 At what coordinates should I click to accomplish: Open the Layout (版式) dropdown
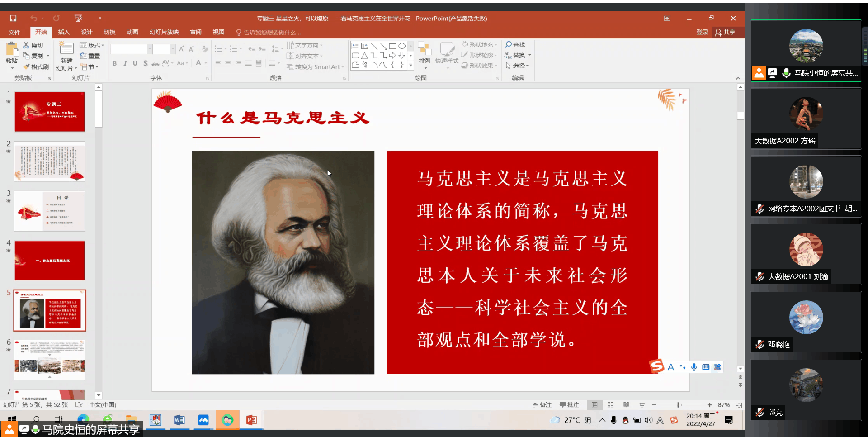(92, 45)
